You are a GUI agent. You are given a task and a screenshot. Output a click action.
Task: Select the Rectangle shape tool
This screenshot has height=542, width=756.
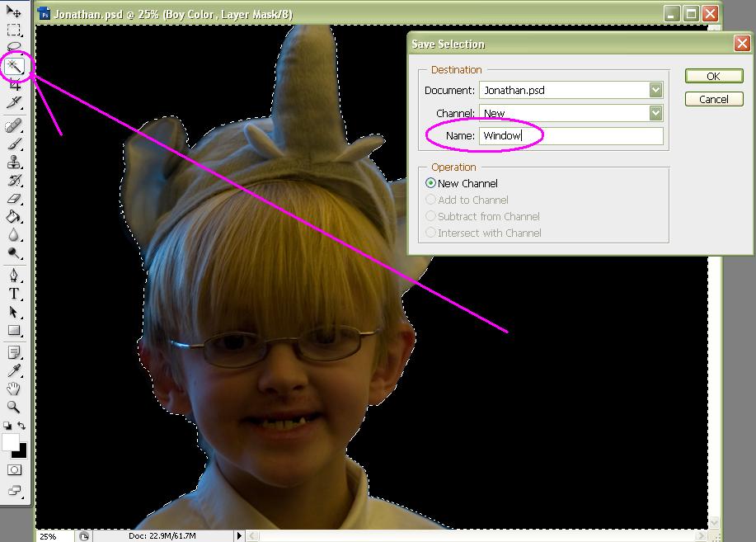point(13,331)
